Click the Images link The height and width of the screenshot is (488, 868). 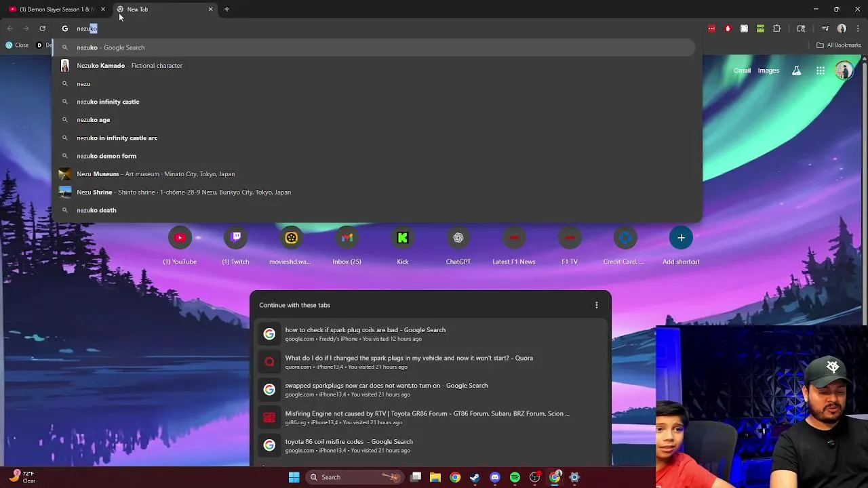(x=768, y=70)
